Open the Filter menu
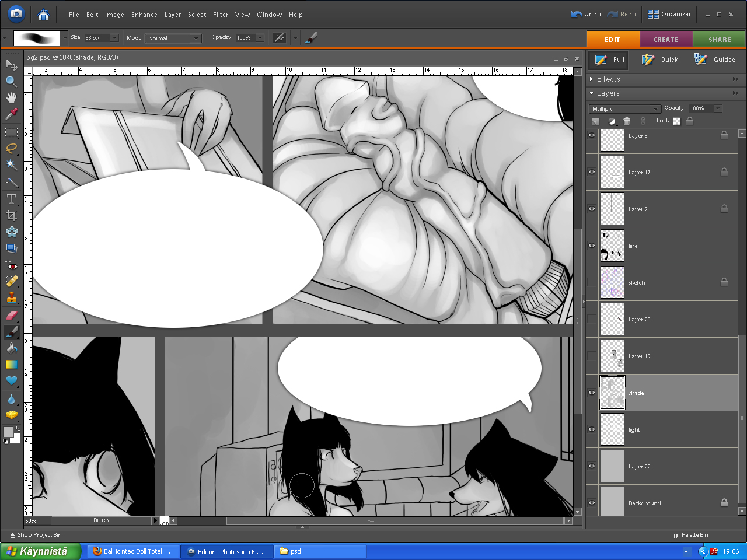 point(220,15)
